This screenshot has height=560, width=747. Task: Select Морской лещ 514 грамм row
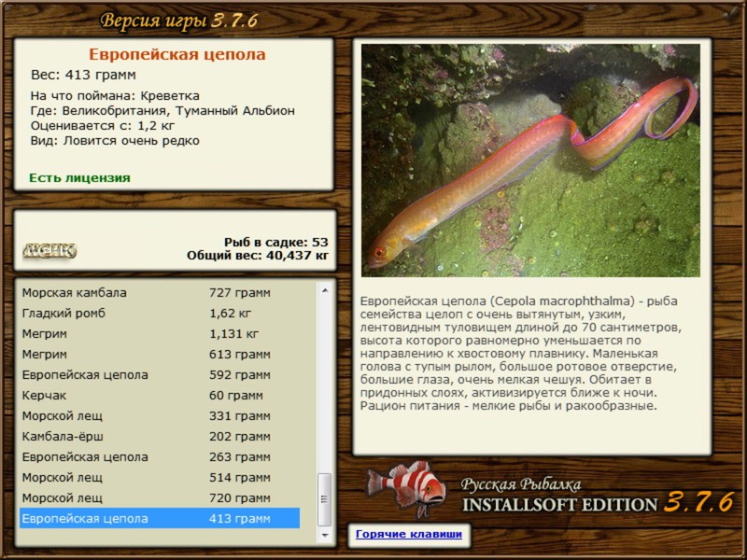pyautogui.click(x=160, y=477)
